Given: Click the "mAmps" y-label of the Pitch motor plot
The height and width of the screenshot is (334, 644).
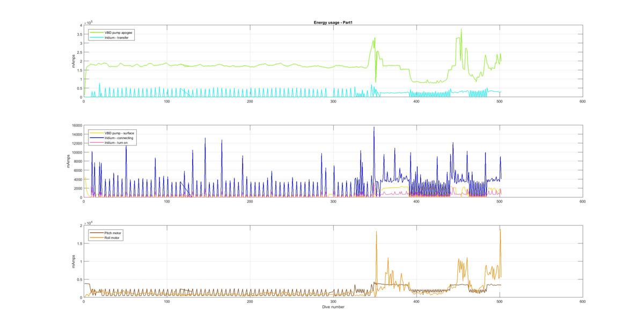Looking at the screenshot, I should pyautogui.click(x=74, y=262).
